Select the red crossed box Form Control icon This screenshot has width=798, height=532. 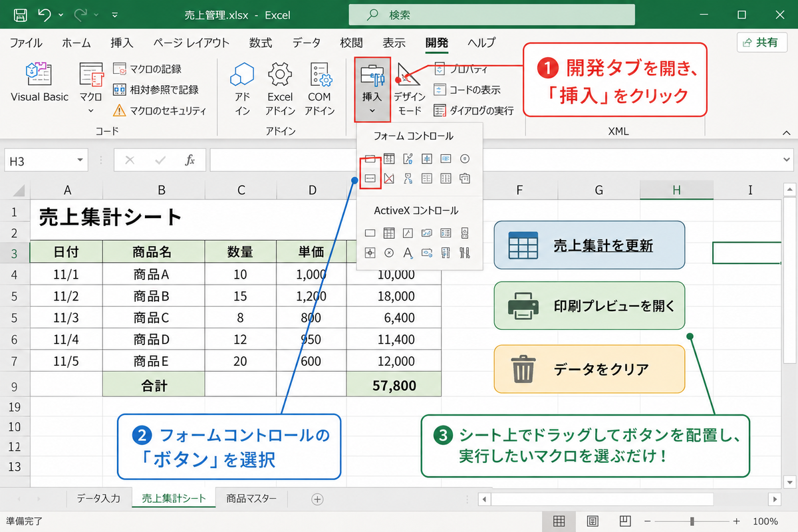(389, 178)
